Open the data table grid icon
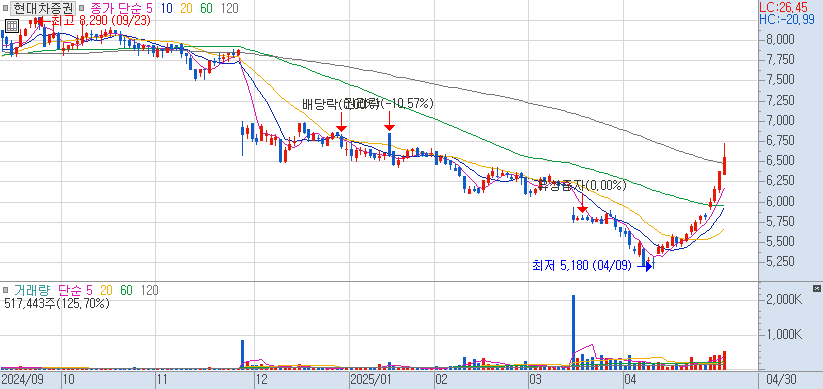Image resolution: width=823 pixels, height=389 pixels. 12,26
